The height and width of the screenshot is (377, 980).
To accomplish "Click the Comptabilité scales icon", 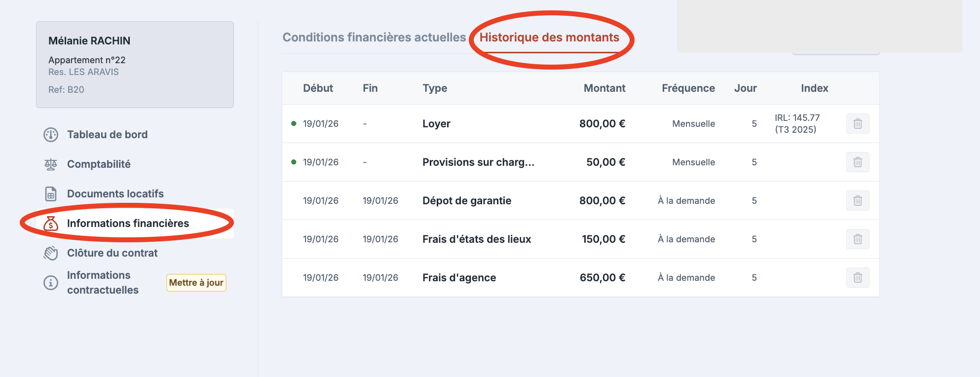I will point(51,164).
